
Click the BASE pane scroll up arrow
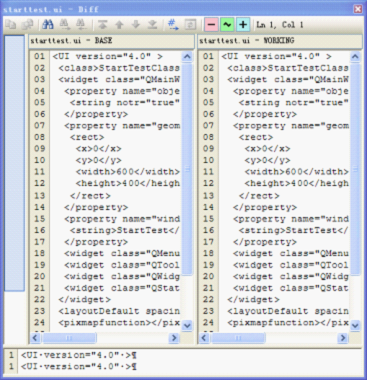tap(187, 57)
